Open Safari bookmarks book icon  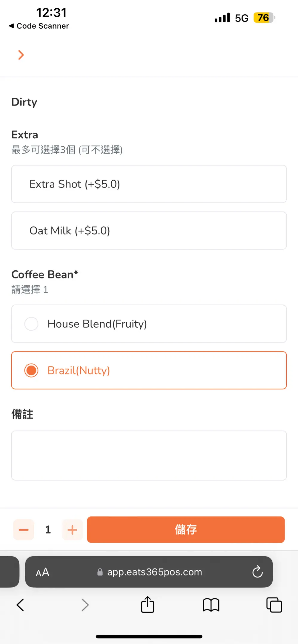point(211,605)
